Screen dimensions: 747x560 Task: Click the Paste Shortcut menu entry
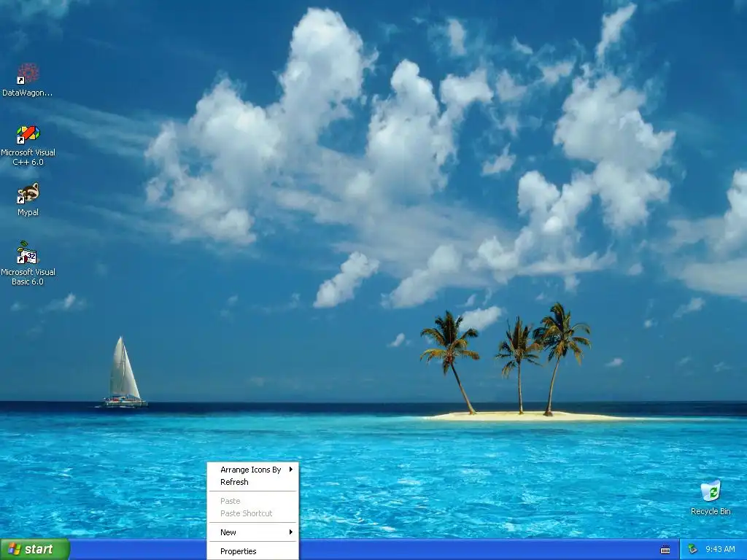click(253, 513)
